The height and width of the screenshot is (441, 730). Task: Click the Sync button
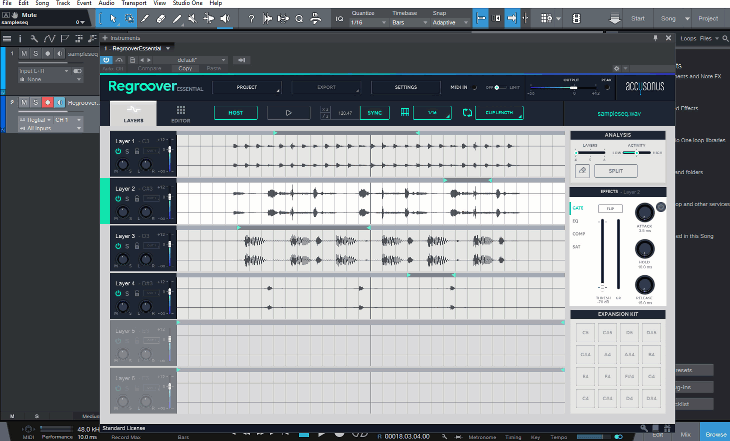tap(374, 113)
